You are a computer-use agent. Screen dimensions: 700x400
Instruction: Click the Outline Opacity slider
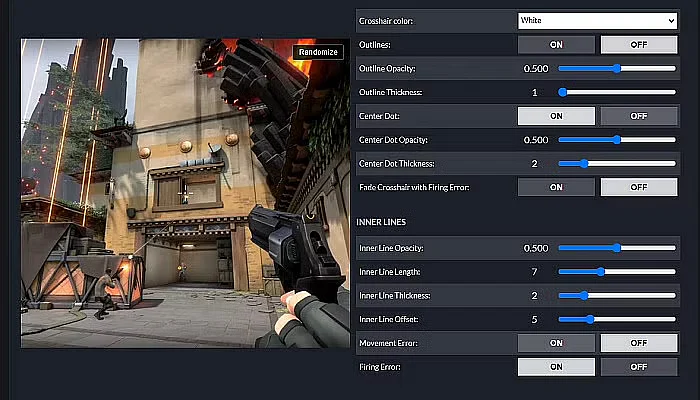point(617,68)
